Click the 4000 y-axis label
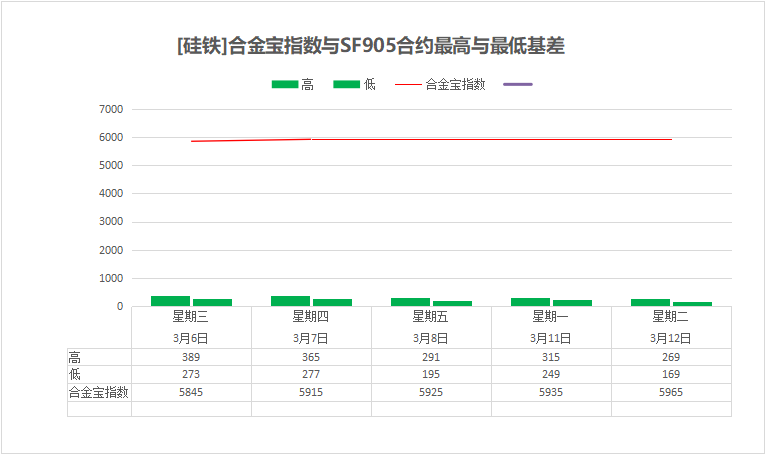Viewport: 766px width, 455px height. (x=111, y=194)
